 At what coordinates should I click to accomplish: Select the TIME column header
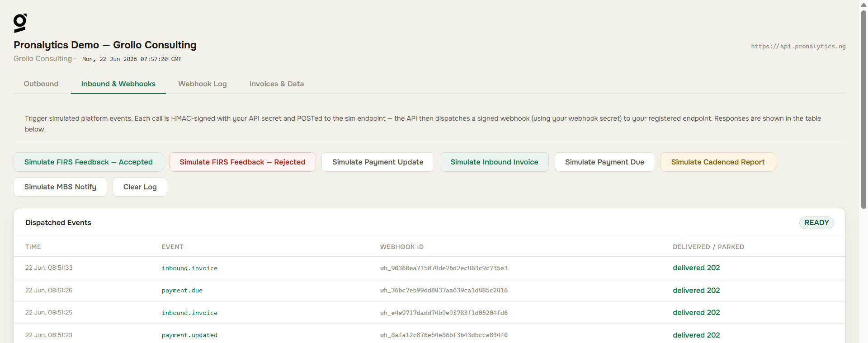click(x=33, y=247)
